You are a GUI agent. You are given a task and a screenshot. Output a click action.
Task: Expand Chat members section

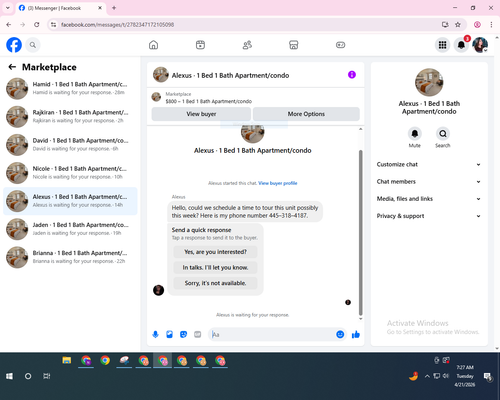(x=429, y=182)
